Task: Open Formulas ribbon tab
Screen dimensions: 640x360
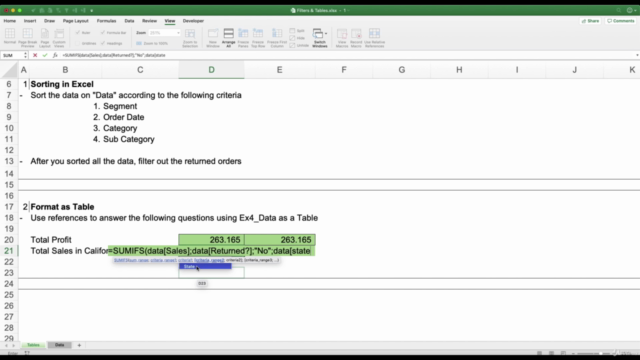Action: (x=107, y=21)
